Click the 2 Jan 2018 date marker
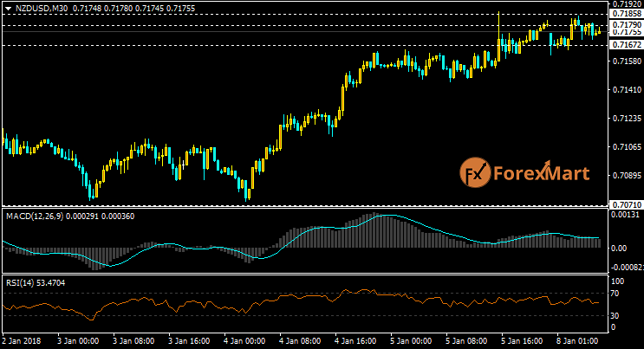Screen dimensions: 644x349 pyautogui.click(x=19, y=342)
